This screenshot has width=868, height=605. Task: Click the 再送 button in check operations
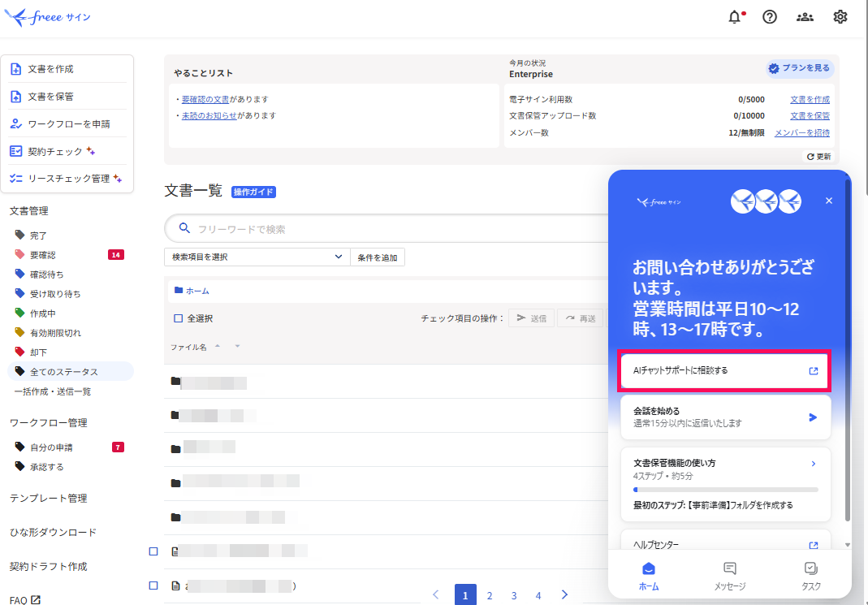coord(581,318)
